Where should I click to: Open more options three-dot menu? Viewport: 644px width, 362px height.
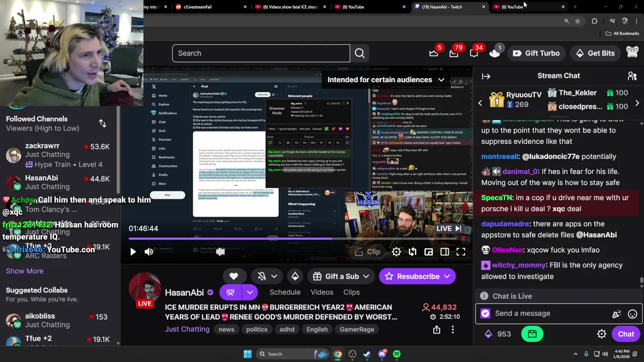pos(453,330)
